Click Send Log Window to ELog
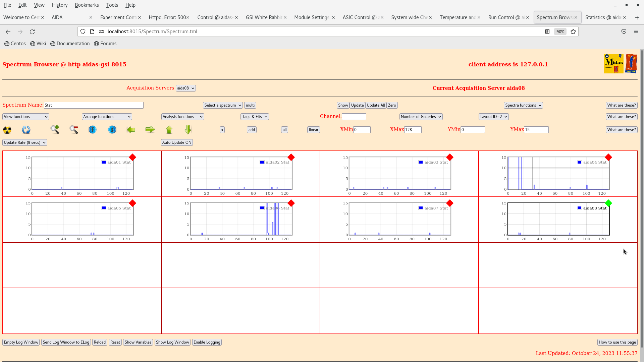 pos(66,342)
